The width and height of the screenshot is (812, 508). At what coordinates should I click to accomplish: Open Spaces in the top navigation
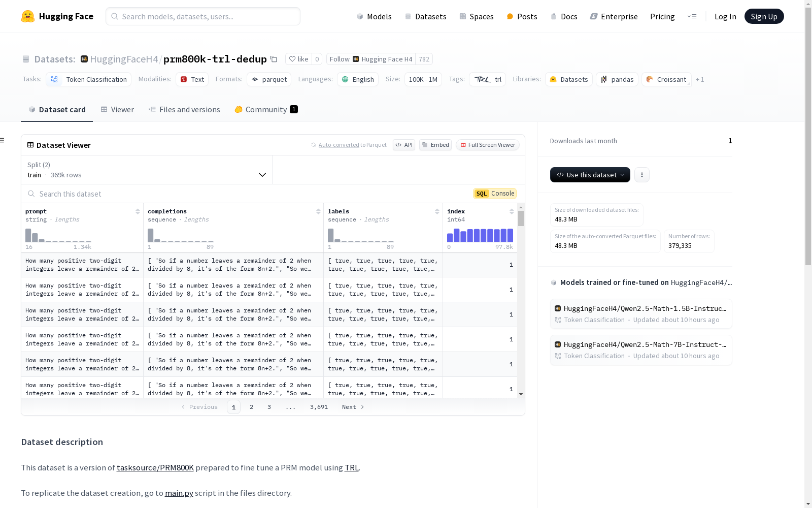pyautogui.click(x=476, y=16)
